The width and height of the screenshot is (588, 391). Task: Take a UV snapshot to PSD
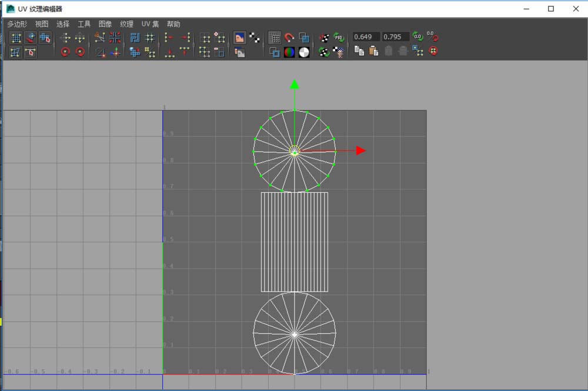[x=339, y=37]
